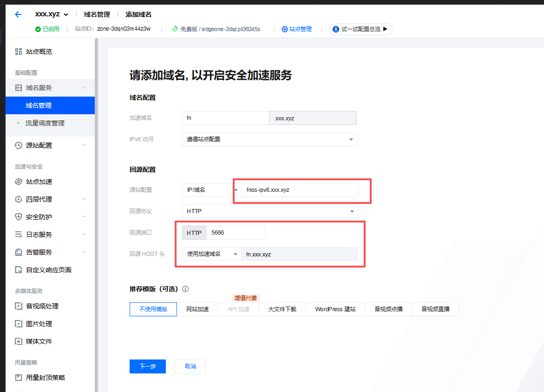
Task: Click the 图片处理 icon
Action: (x=19, y=324)
